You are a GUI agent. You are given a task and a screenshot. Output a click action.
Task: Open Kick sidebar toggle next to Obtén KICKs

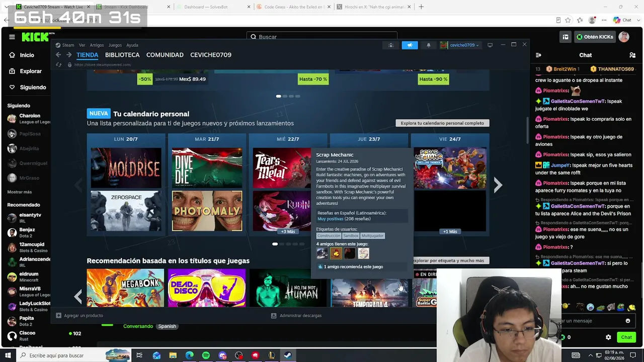tap(566, 37)
